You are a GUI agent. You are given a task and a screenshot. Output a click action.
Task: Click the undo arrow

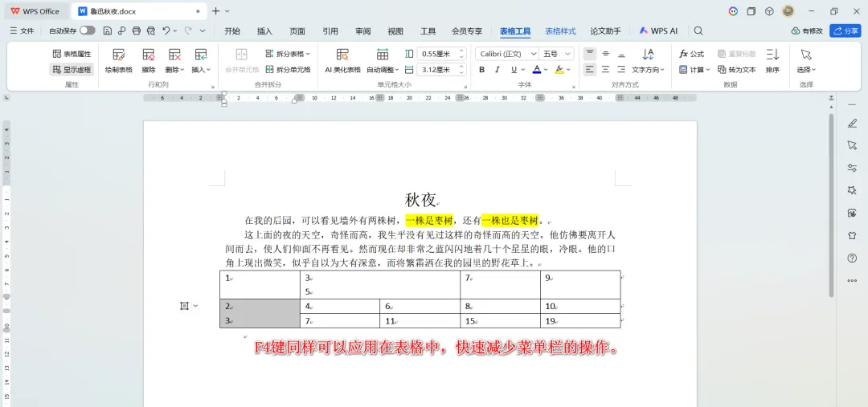point(166,31)
